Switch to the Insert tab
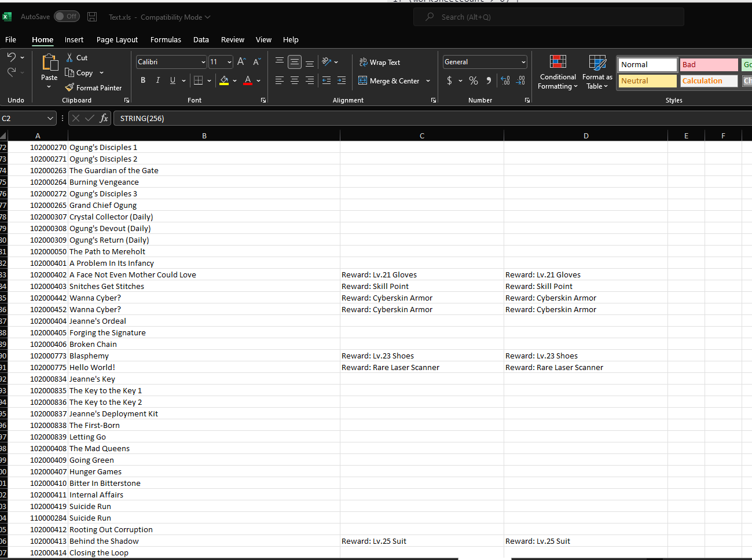 tap(74, 39)
